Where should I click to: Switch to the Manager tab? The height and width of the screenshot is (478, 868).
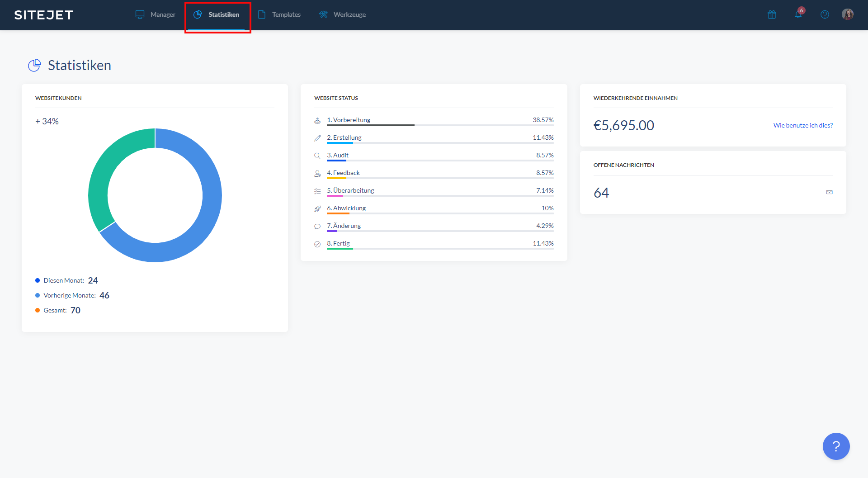coord(156,14)
